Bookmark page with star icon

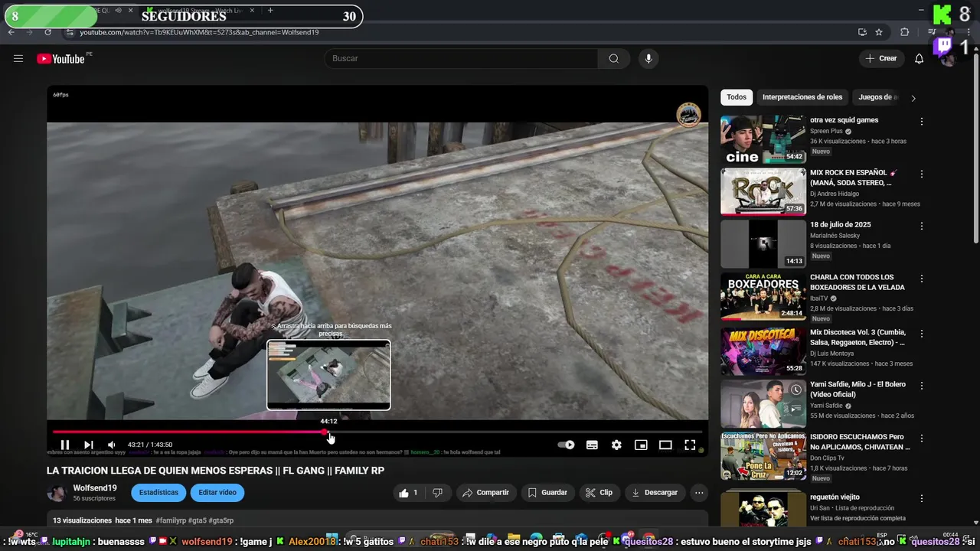point(879,32)
